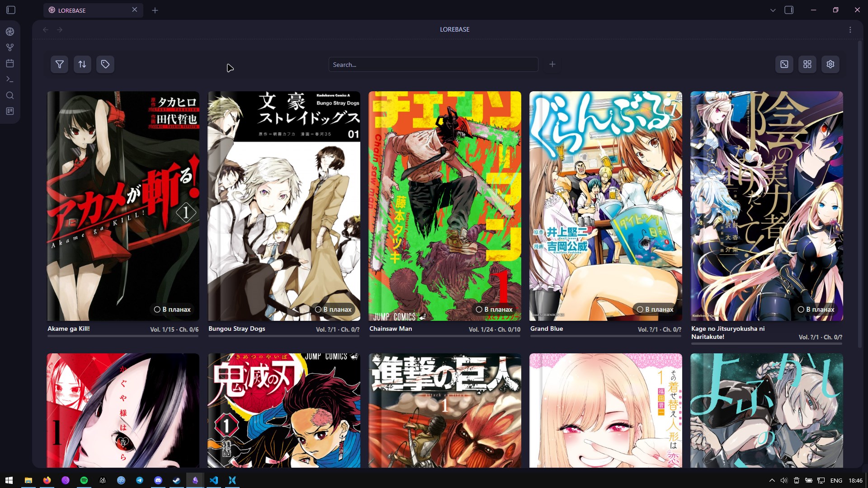Toggle the right sidebar panel icon
The image size is (868, 488).
pyautogui.click(x=789, y=10)
